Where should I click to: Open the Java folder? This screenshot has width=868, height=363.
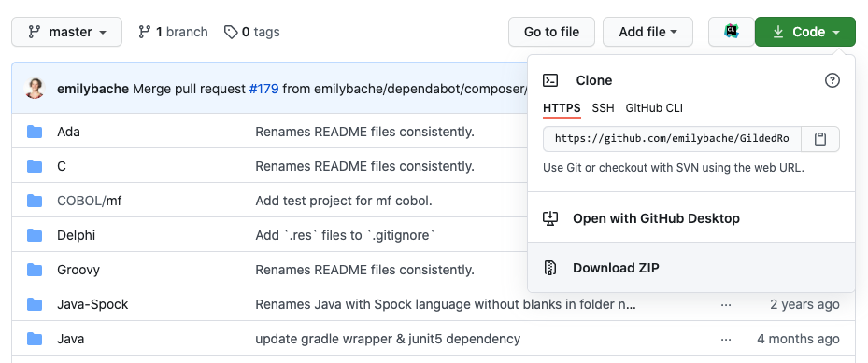coord(71,339)
